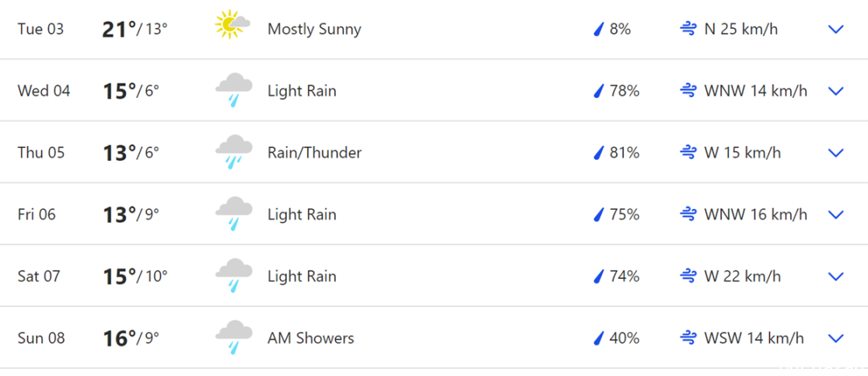Click the Rain/Thunder condition text
Viewport: 868px width, 376px height.
pos(314,153)
